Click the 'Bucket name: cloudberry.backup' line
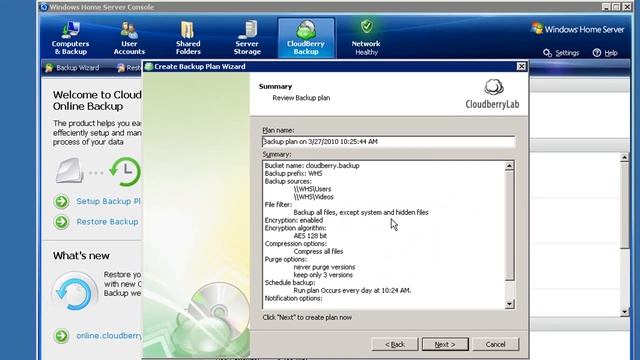This screenshot has width=640, height=360. click(x=312, y=166)
